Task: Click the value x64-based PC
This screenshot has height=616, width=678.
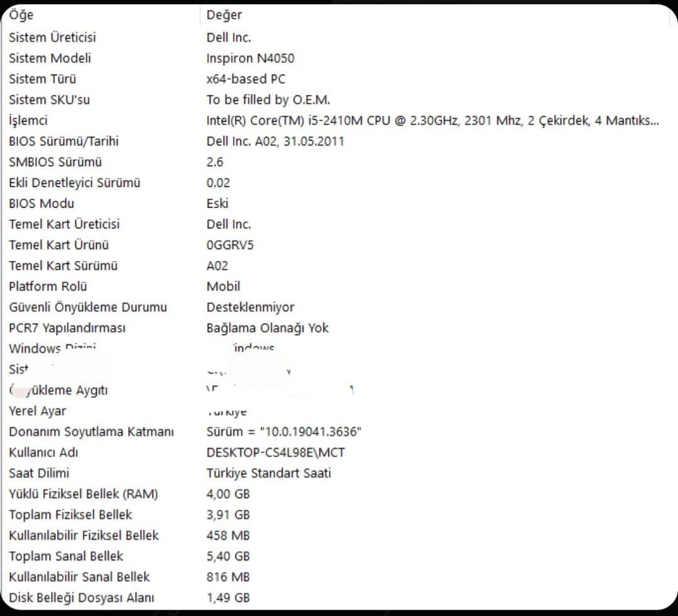Action: click(245, 79)
